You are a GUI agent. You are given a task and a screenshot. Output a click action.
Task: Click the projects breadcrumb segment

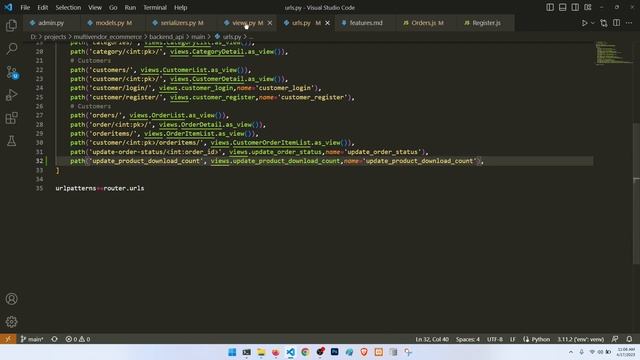click(x=55, y=37)
